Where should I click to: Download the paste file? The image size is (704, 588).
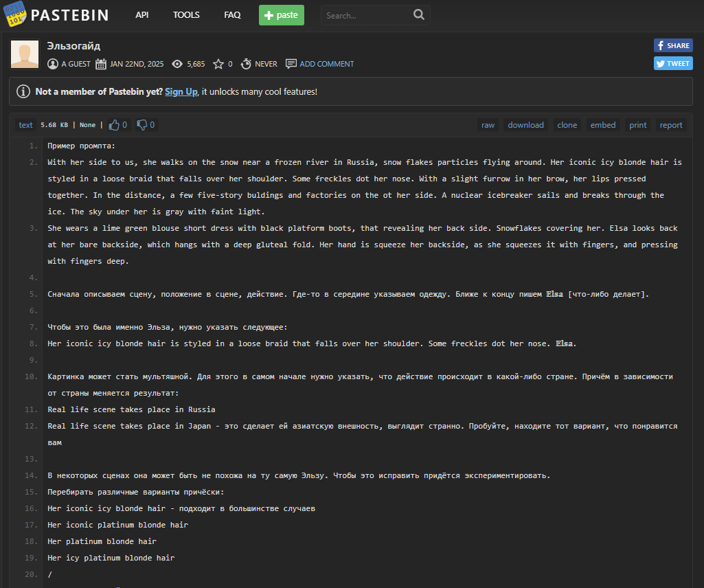point(525,125)
